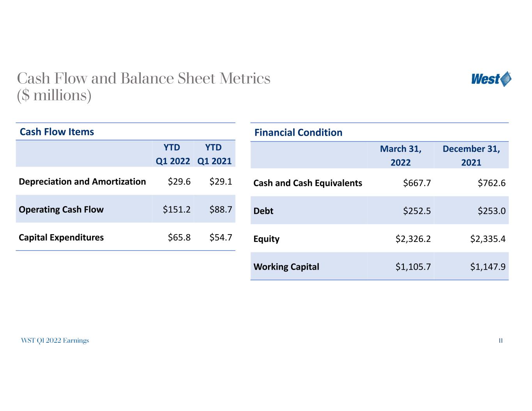Select the $2,326.2 equity value
Image resolution: width=532 pixels, height=411 pixels.
(413, 239)
